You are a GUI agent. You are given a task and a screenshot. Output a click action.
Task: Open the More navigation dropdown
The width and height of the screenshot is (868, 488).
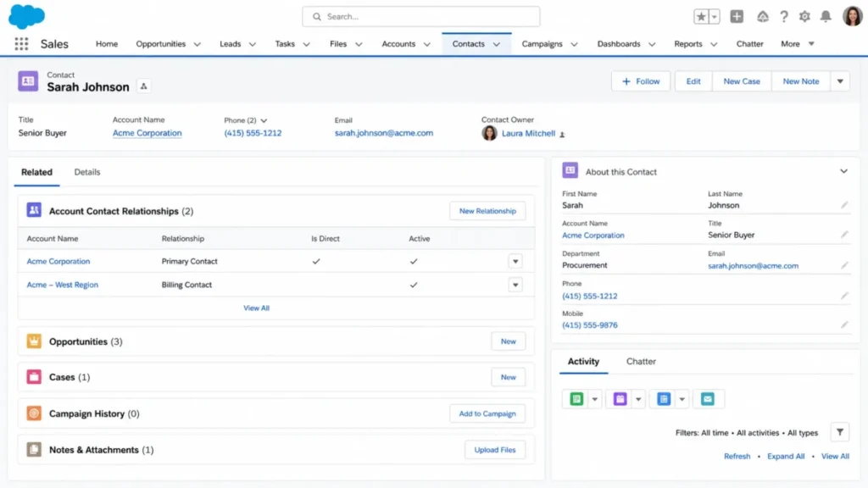(x=797, y=44)
